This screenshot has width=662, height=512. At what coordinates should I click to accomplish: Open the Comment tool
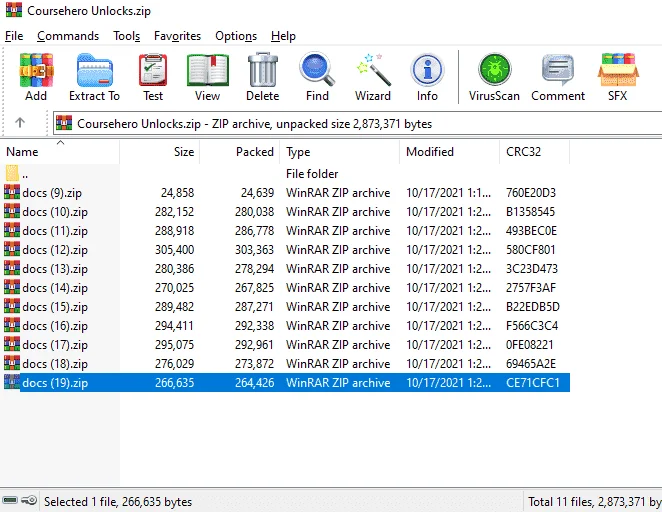pos(558,70)
